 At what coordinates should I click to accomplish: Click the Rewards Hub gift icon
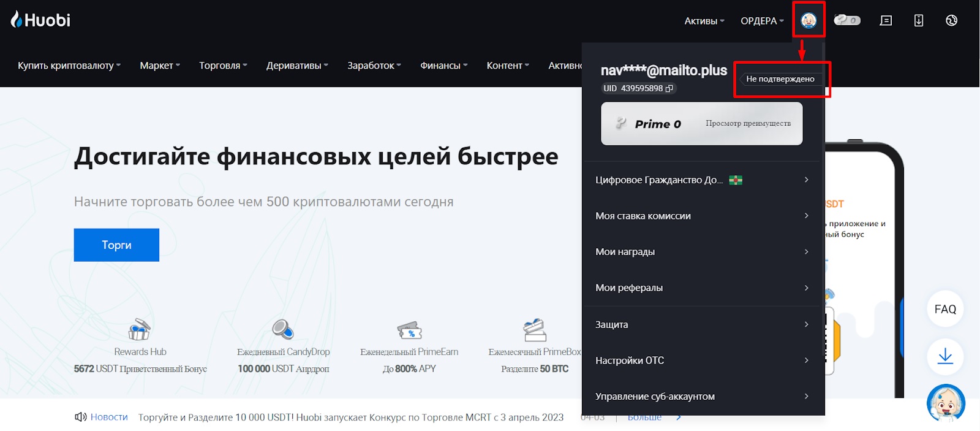(x=140, y=329)
